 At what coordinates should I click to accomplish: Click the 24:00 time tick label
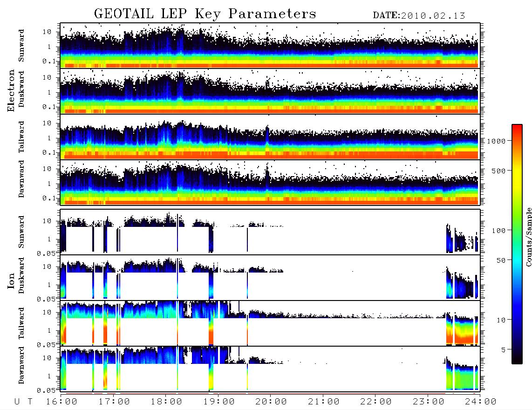pyautogui.click(x=481, y=402)
